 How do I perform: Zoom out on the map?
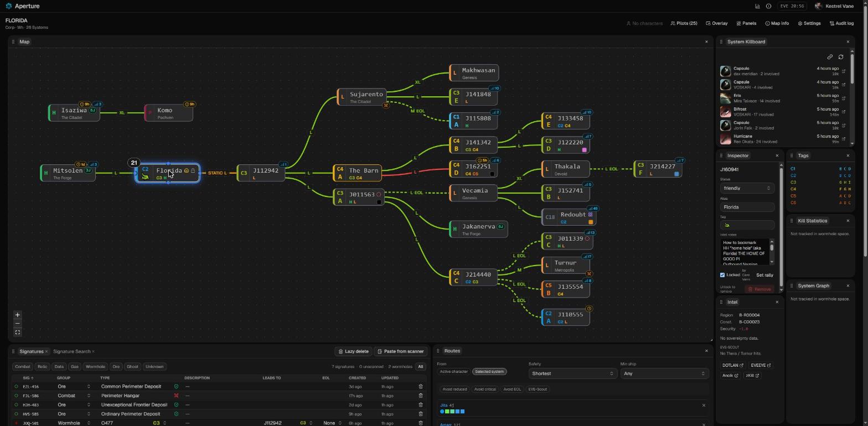click(18, 324)
